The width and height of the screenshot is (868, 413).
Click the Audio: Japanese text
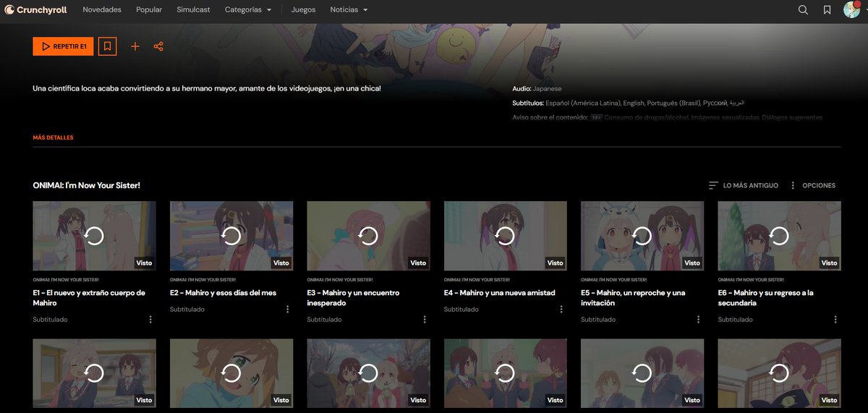[x=537, y=88]
